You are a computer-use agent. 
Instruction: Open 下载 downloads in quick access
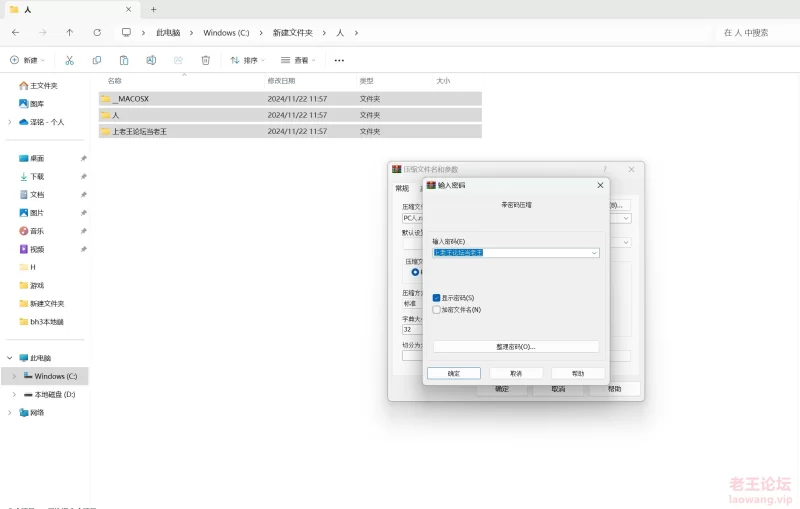[32, 176]
